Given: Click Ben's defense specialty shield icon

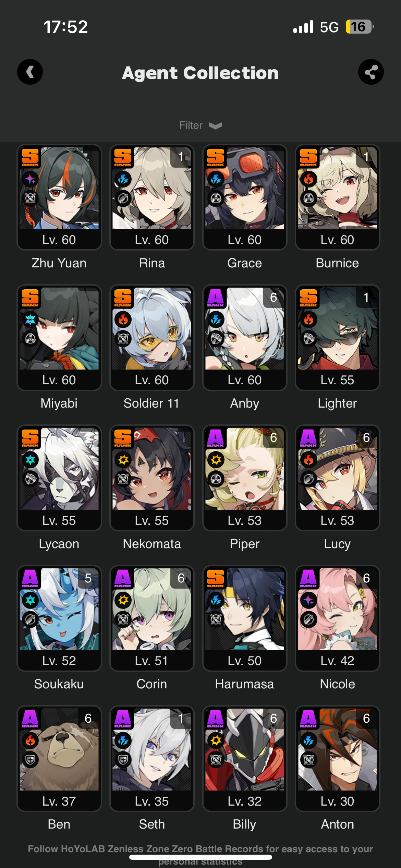Looking at the screenshot, I should point(30,760).
